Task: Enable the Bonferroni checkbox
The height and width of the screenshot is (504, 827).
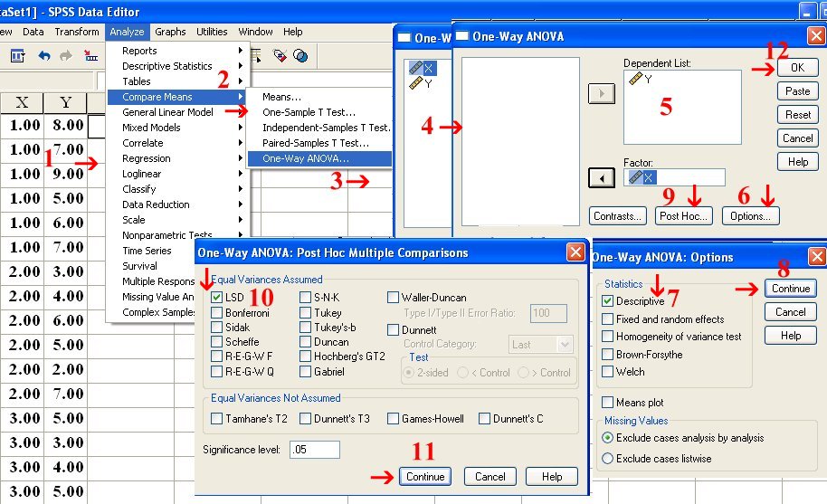Action: point(216,313)
